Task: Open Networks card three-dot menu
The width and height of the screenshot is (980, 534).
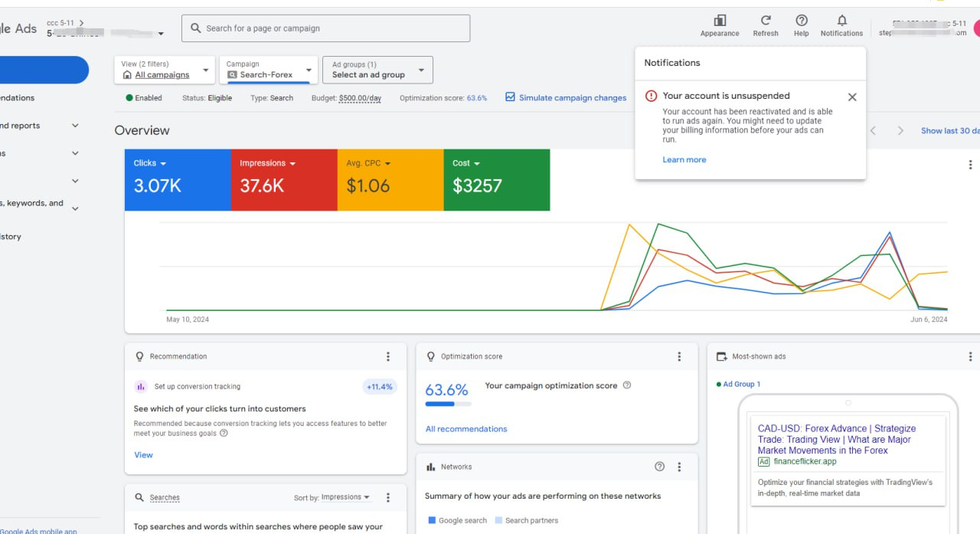Action: pos(679,467)
